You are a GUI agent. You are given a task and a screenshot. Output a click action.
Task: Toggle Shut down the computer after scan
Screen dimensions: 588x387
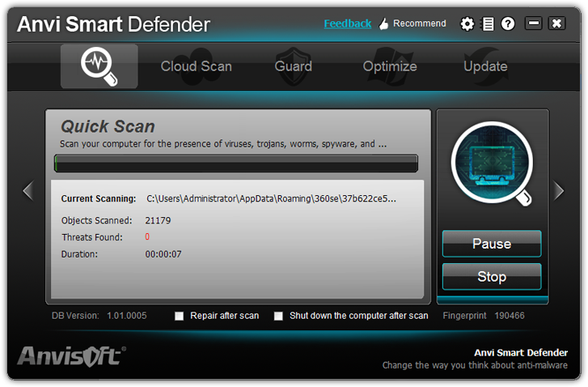(279, 316)
